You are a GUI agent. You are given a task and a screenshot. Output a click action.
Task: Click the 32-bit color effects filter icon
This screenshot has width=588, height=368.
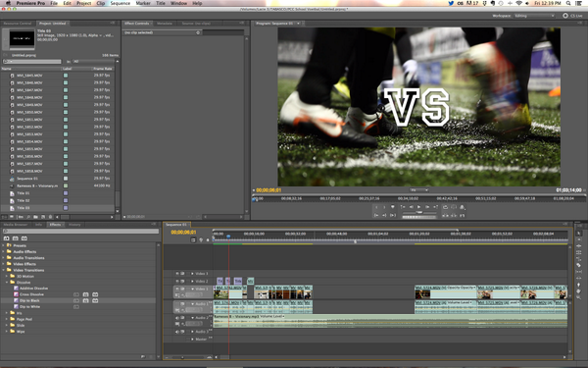tap(16, 238)
